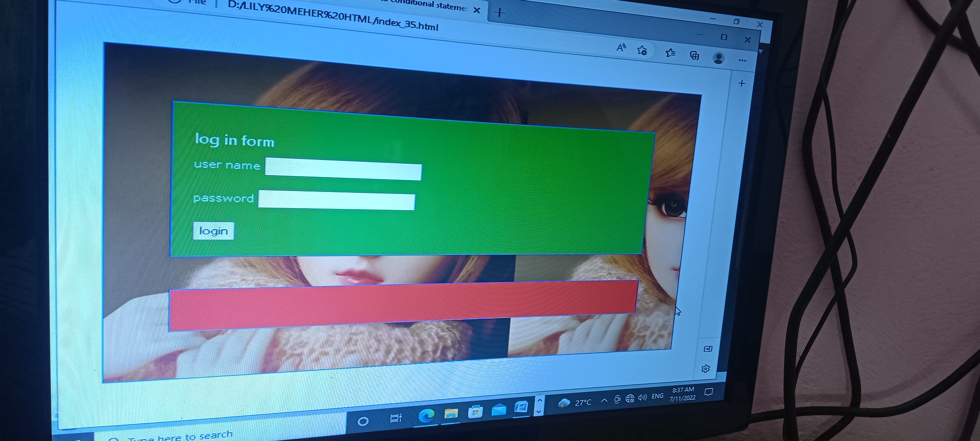Screen dimensions: 980x441
Task: Click the profile avatar icon
Action: [x=718, y=58]
